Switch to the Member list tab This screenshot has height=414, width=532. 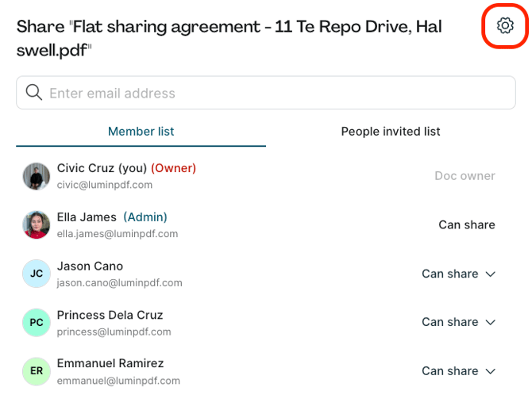tap(141, 132)
